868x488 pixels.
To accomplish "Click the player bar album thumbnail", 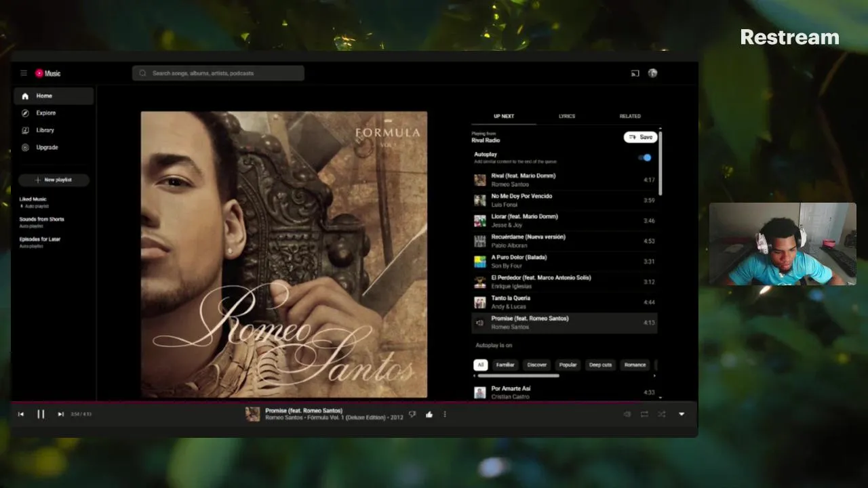I will [x=252, y=414].
